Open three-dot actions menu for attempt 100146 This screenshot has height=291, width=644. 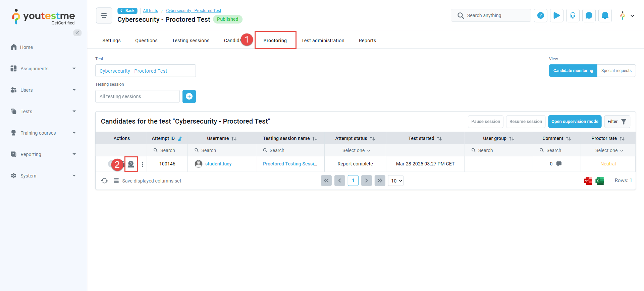click(x=143, y=164)
